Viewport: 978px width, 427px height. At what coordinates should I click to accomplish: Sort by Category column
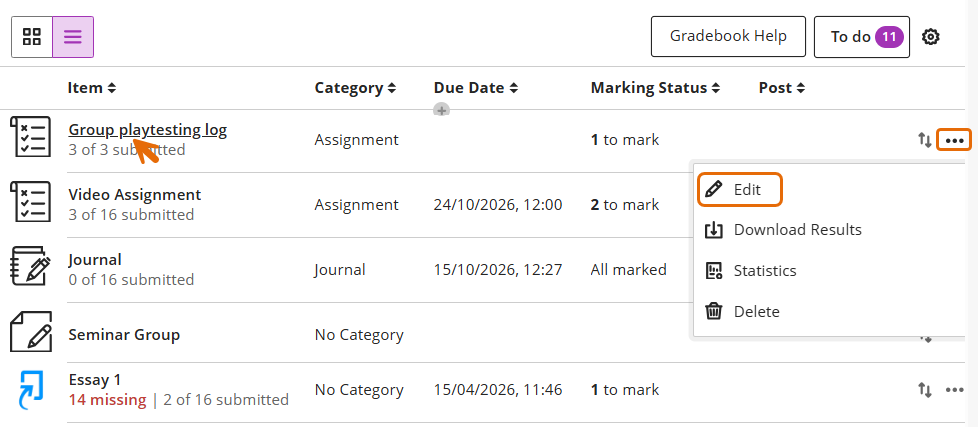point(355,88)
